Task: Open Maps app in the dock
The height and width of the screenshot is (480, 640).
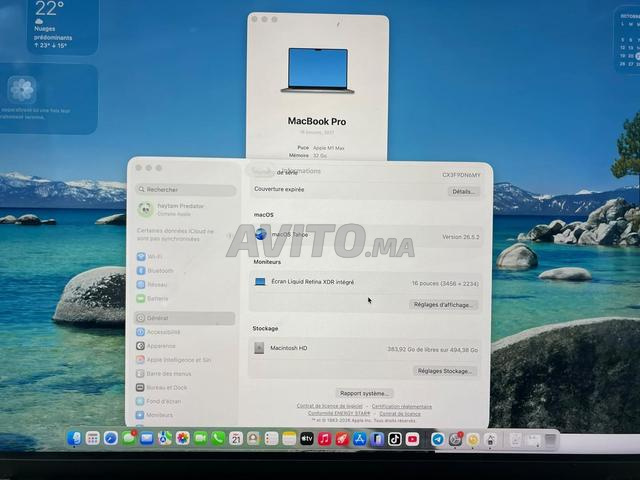Action: point(164,439)
